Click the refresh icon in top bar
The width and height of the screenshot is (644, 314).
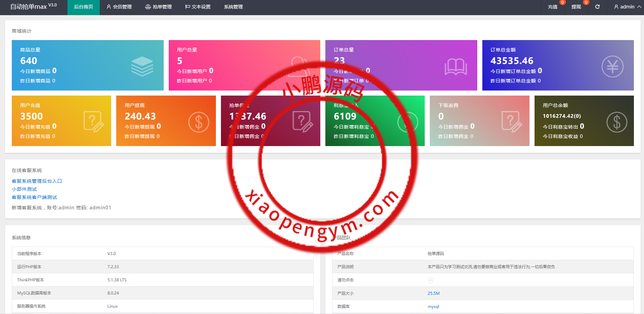click(x=597, y=7)
